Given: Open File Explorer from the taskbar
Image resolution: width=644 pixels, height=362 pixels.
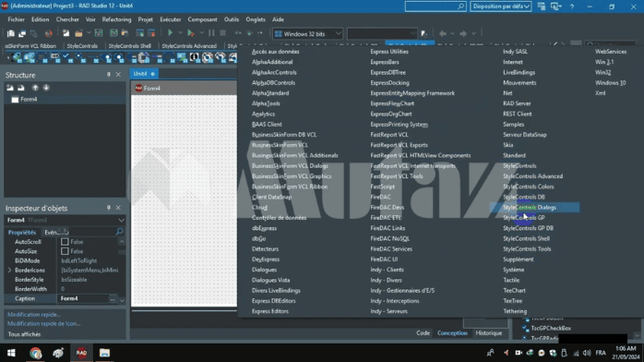Looking at the screenshot, I should (104, 353).
